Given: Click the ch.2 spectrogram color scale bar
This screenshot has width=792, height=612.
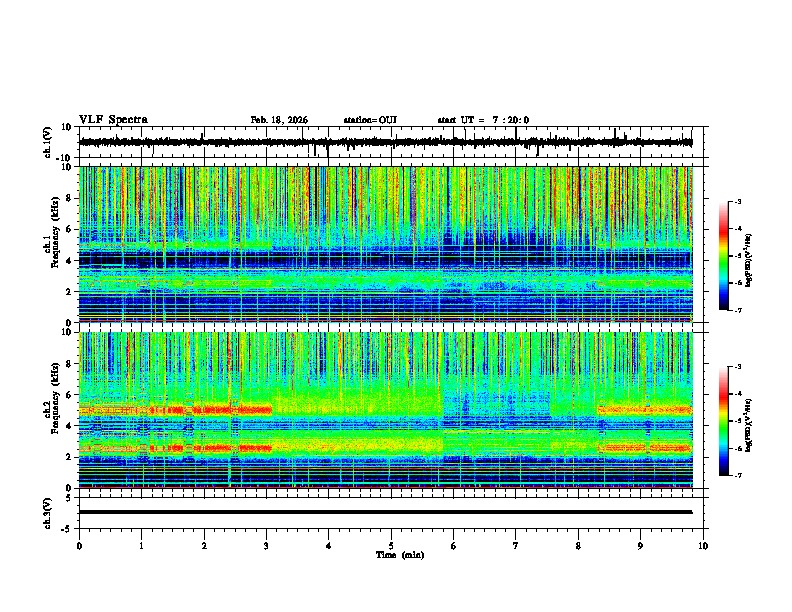Looking at the screenshot, I should [723, 421].
